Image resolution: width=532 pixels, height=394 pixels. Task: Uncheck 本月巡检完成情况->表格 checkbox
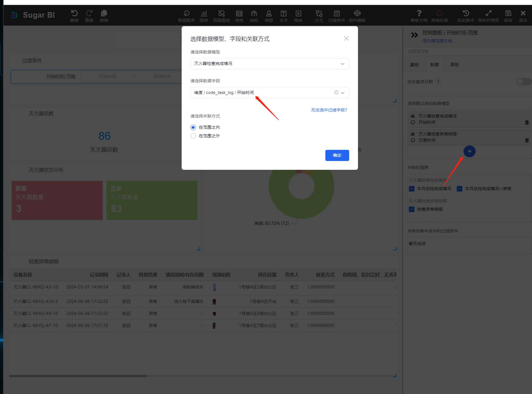click(459, 189)
